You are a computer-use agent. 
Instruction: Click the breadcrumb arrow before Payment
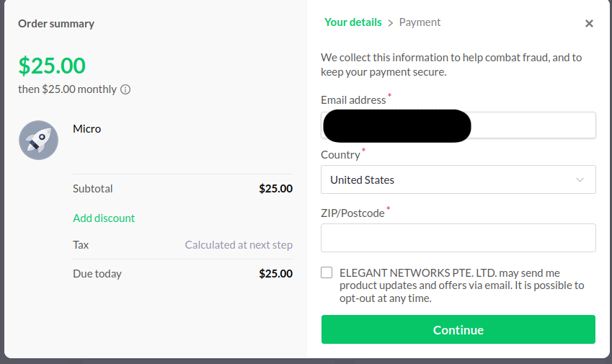[x=391, y=23]
